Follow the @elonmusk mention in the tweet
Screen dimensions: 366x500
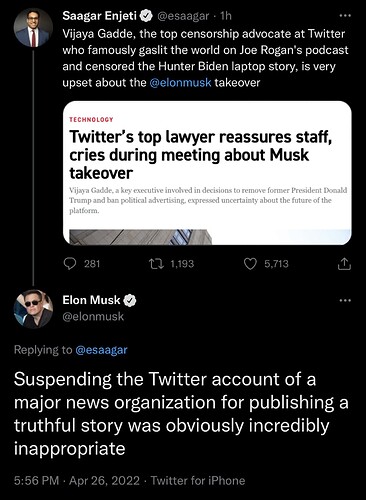180,82
